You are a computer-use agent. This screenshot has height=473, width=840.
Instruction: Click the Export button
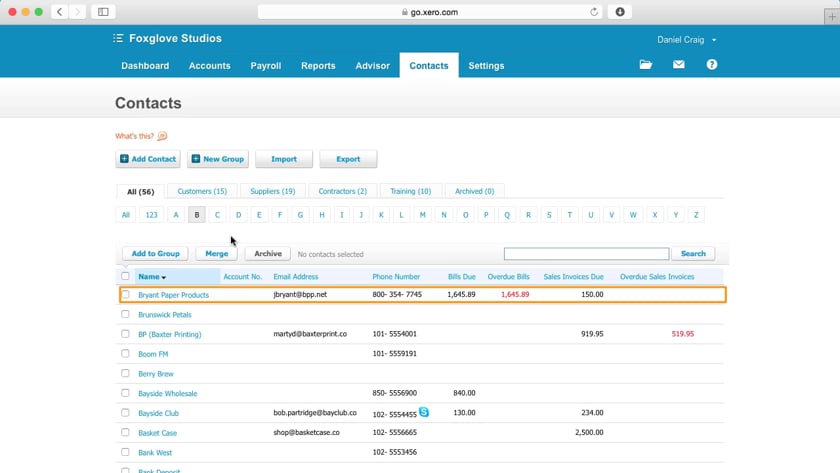348,159
